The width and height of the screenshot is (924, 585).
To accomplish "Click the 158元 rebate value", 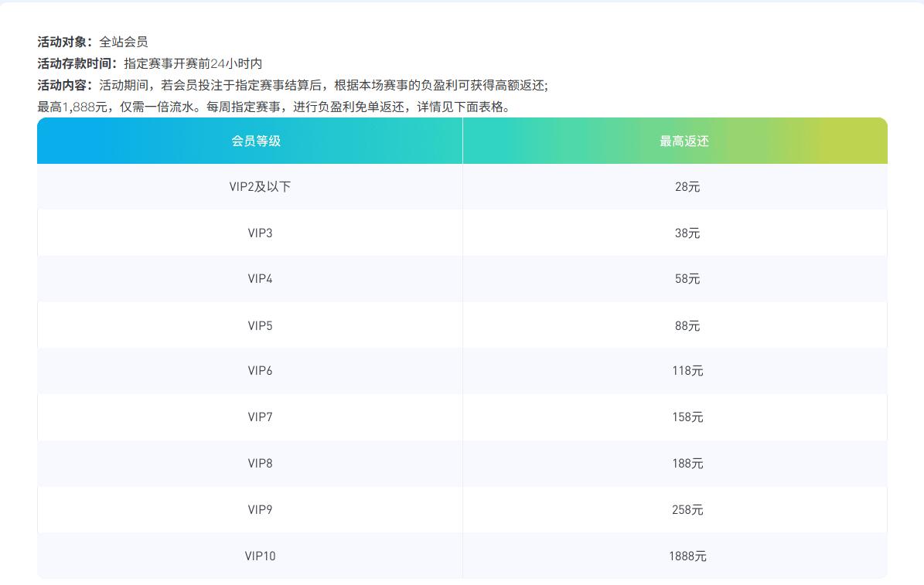I will (x=687, y=417).
